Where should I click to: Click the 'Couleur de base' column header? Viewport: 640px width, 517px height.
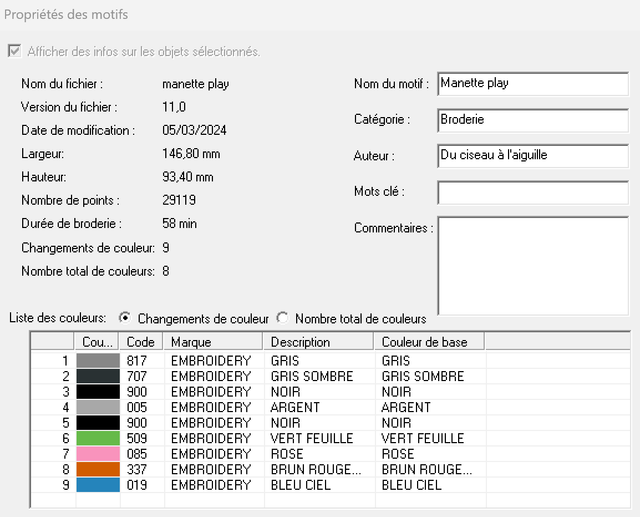click(x=430, y=342)
